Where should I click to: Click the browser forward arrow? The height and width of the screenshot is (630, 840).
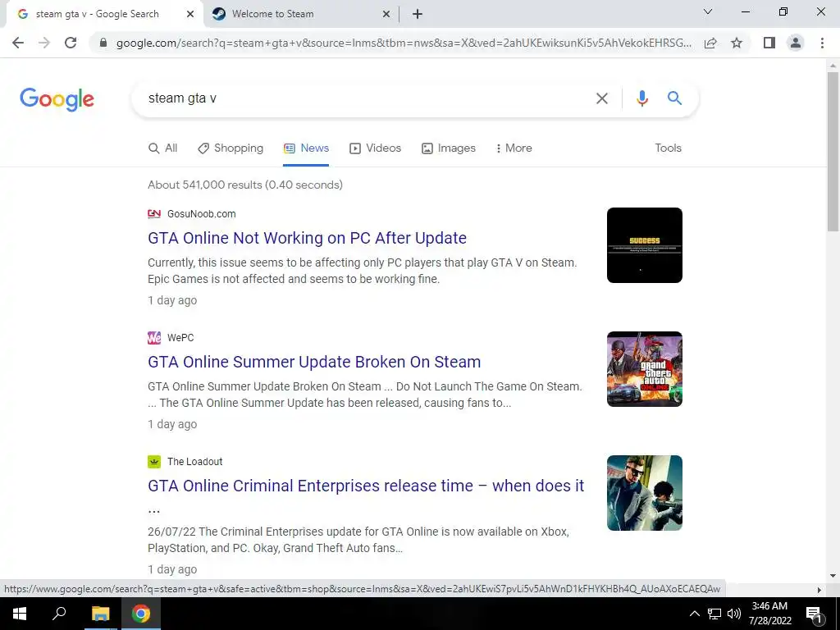point(44,43)
